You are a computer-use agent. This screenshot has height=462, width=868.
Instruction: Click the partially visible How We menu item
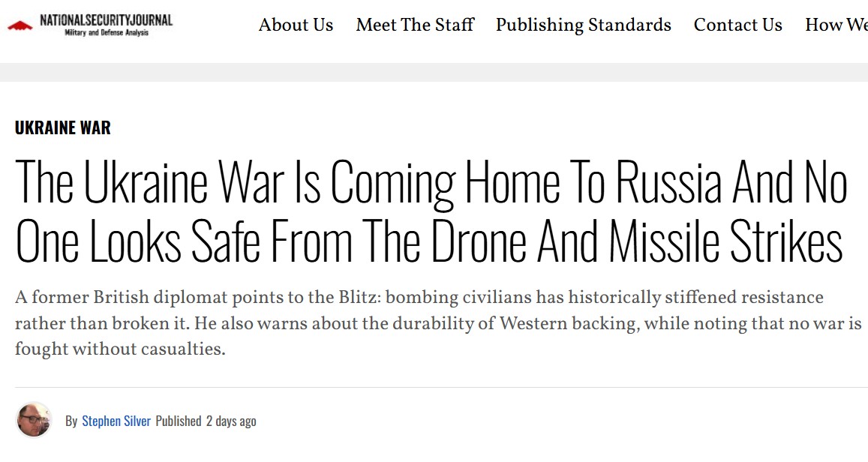tap(836, 25)
